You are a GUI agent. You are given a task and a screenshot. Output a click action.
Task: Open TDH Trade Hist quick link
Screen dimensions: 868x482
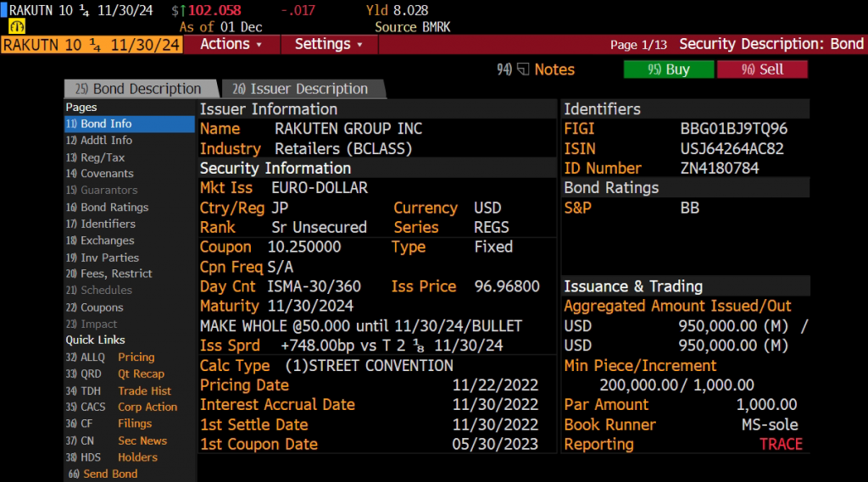coord(119,391)
